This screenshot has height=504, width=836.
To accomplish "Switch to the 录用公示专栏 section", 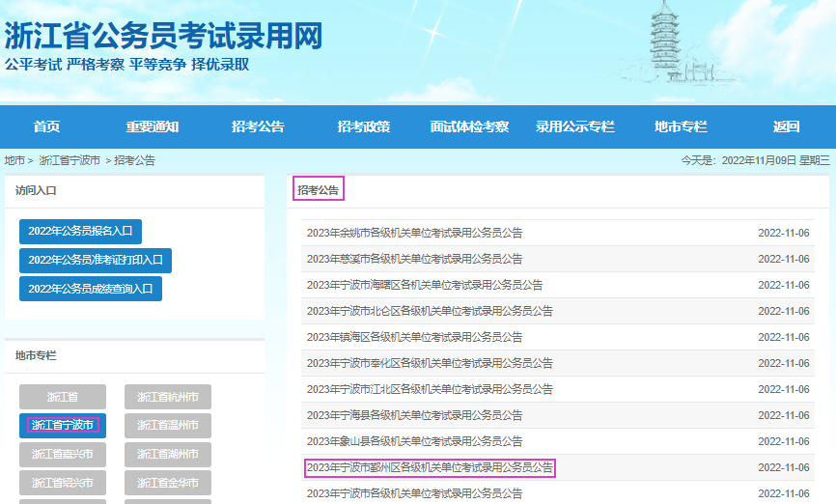I will [575, 127].
